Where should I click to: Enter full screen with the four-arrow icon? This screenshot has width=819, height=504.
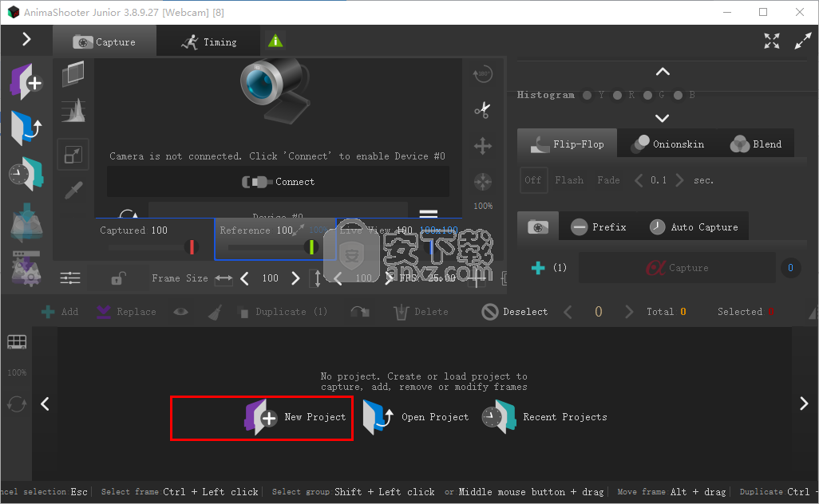(771, 41)
